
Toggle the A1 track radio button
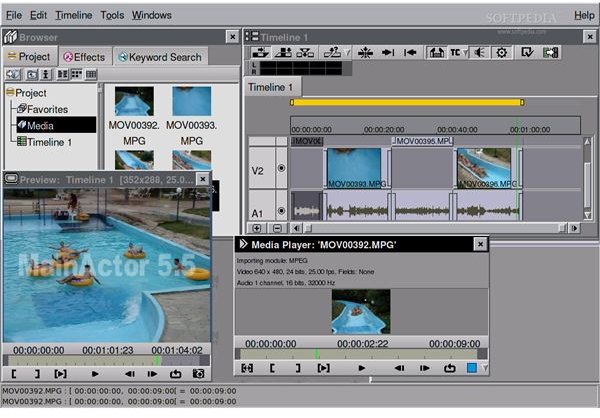[x=281, y=211]
